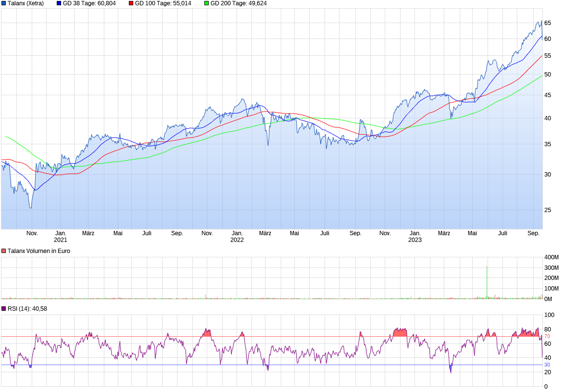Click the Talanx (Xetra) legend text
This screenshot has height=392, width=565.
pyautogui.click(x=26, y=3)
